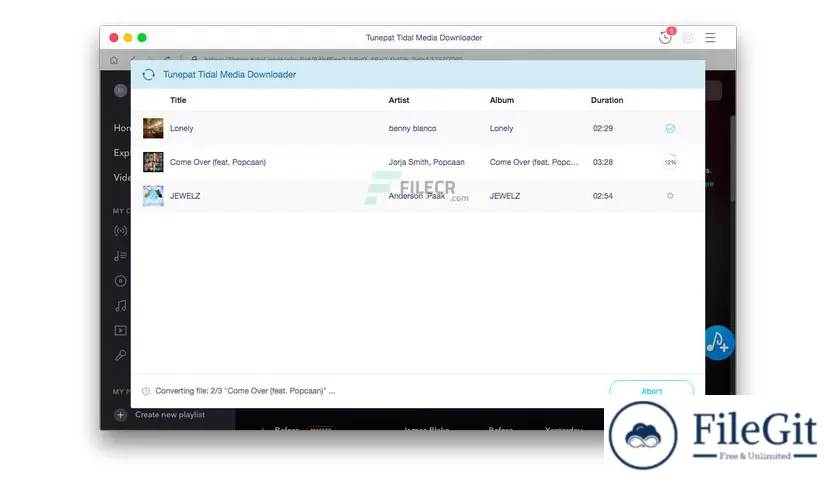Open the artists microphone icon in sidebar
This screenshot has width=836, height=484.
click(x=120, y=355)
